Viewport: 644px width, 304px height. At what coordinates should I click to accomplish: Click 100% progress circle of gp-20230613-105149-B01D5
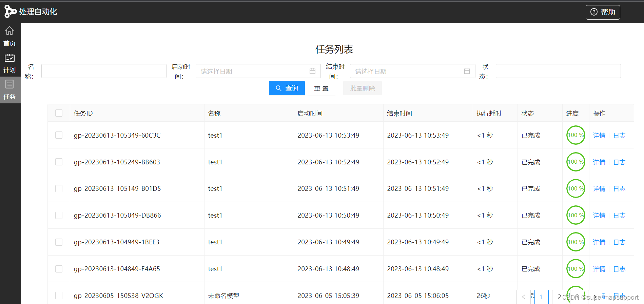576,188
